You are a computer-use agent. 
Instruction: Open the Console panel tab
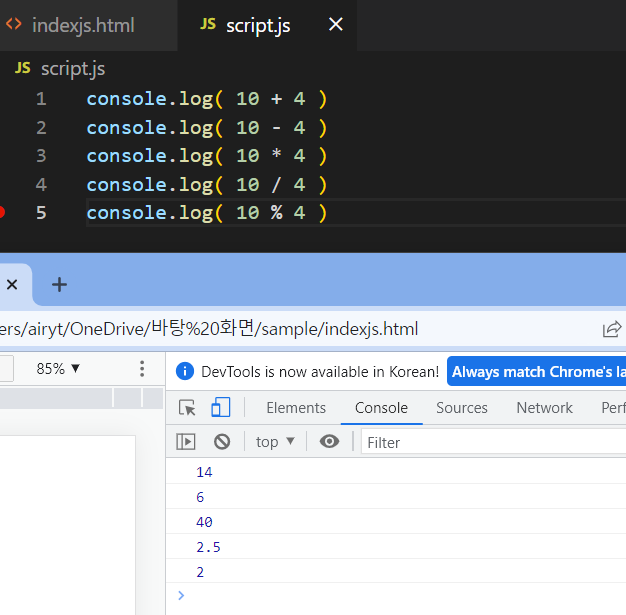[x=381, y=408]
